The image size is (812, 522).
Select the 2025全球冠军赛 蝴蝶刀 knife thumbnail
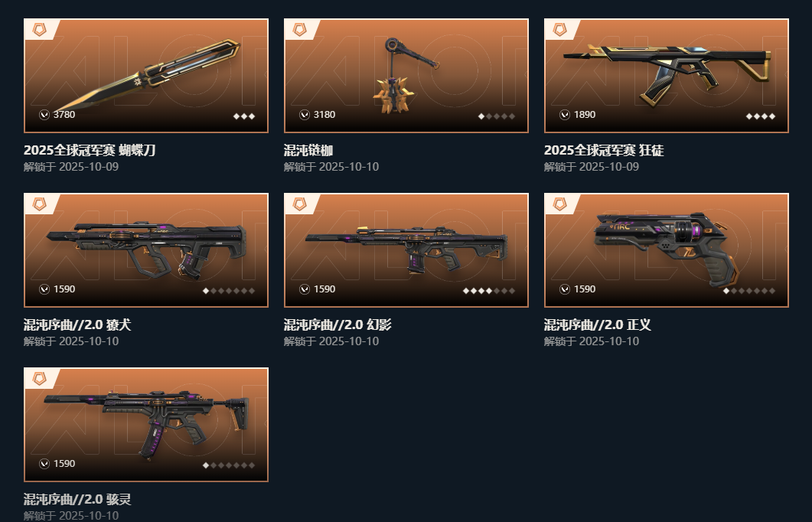click(146, 76)
